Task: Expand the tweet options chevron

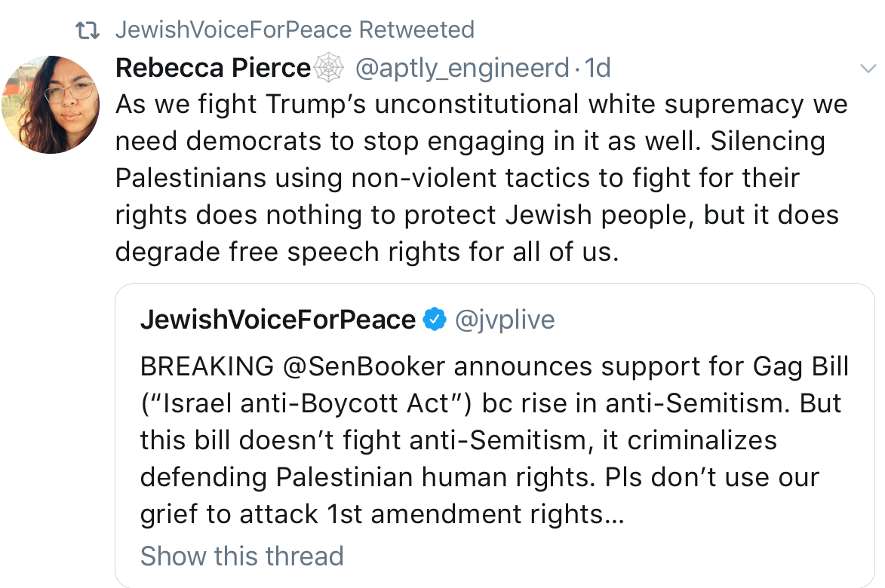Action: pyautogui.click(x=868, y=69)
